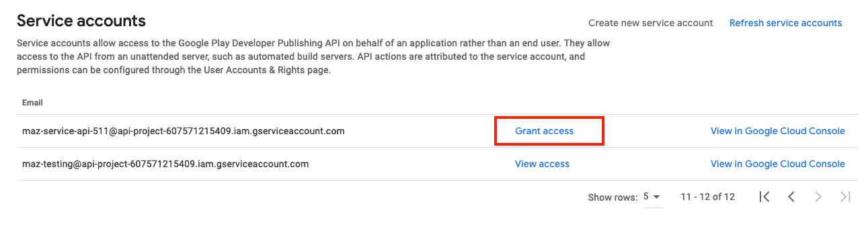Click the last page arrow
868x247 pixels.
click(x=845, y=197)
